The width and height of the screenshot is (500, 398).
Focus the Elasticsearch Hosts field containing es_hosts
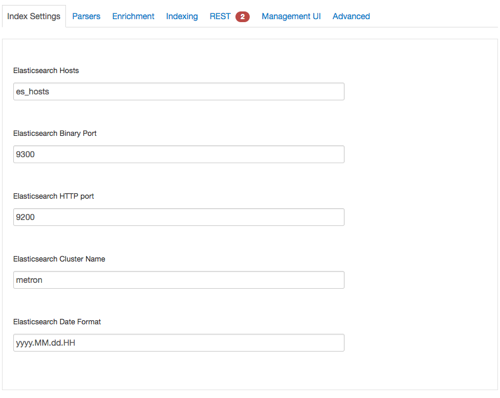pyautogui.click(x=179, y=92)
